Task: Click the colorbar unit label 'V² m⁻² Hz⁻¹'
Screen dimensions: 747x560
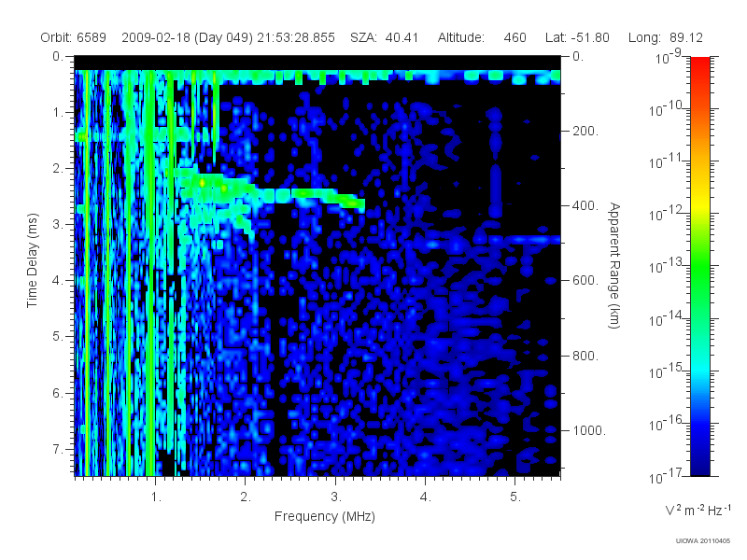Action: pos(698,510)
